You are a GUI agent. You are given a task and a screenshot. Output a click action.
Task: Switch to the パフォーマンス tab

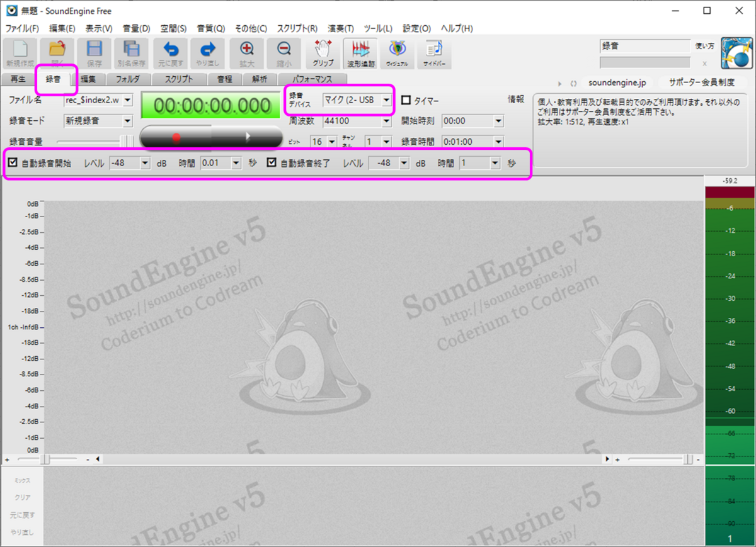[312, 79]
